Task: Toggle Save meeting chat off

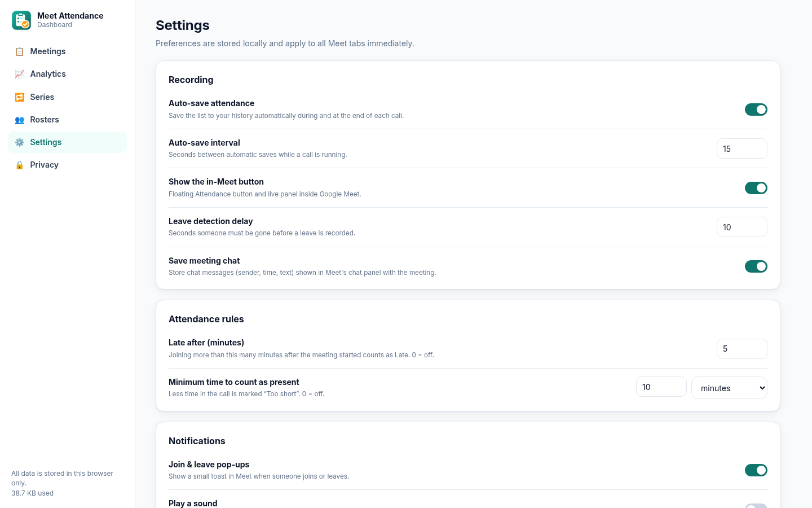Action: pos(756,266)
